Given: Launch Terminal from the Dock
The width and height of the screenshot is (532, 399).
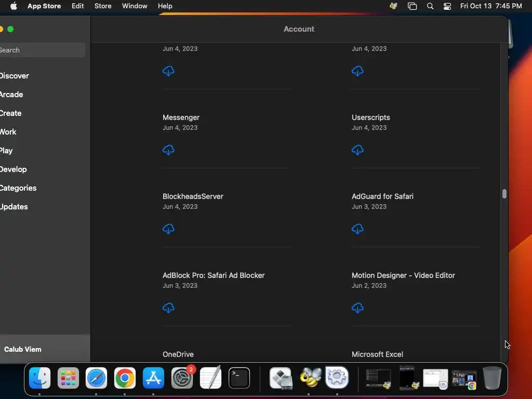Looking at the screenshot, I should [x=239, y=378].
